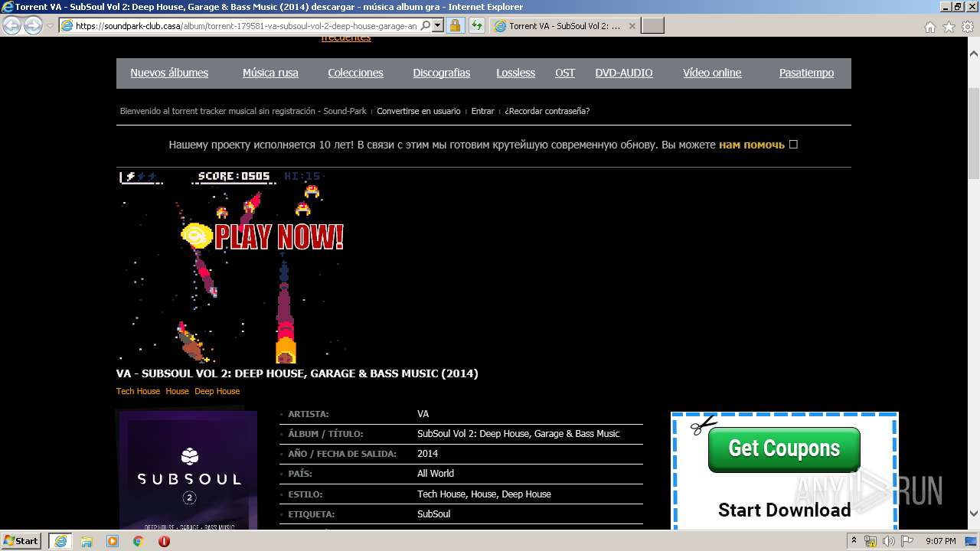
Task: Click the 2014 year value
Action: click(x=427, y=454)
